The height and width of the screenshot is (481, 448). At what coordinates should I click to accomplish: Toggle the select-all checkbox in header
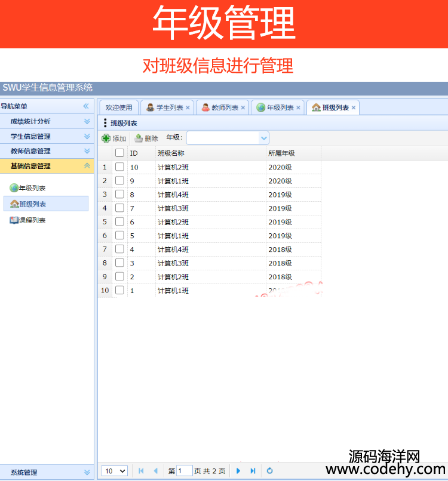tap(119, 153)
